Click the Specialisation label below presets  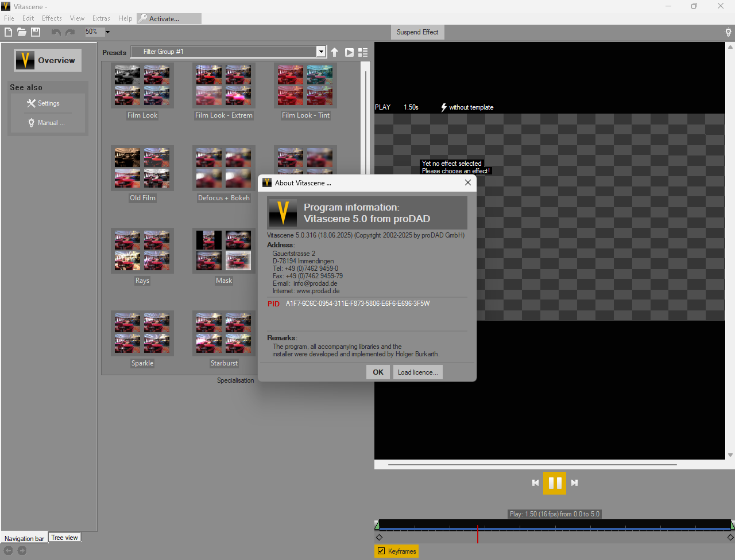(235, 380)
